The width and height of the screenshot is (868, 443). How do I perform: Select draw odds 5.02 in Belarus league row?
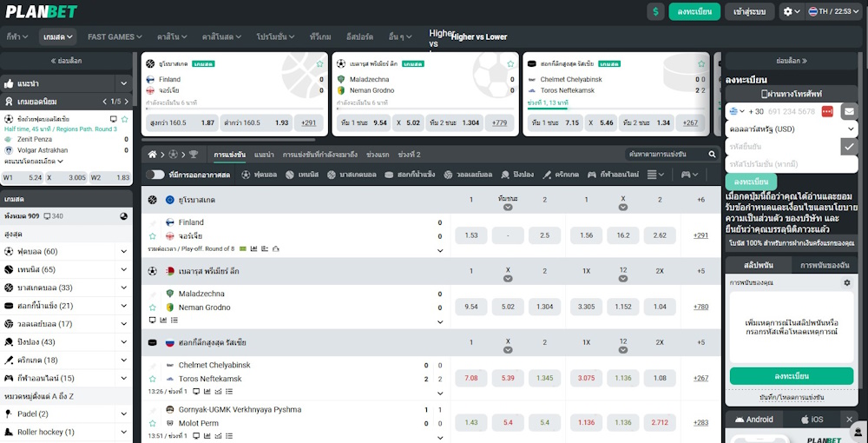point(508,307)
